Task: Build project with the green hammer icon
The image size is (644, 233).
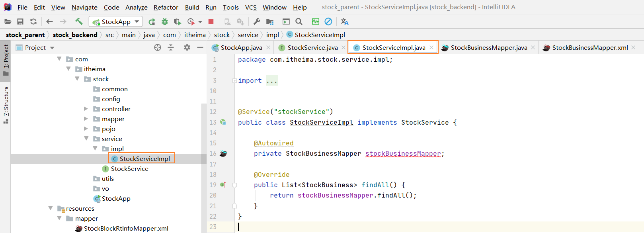Action: [79, 22]
